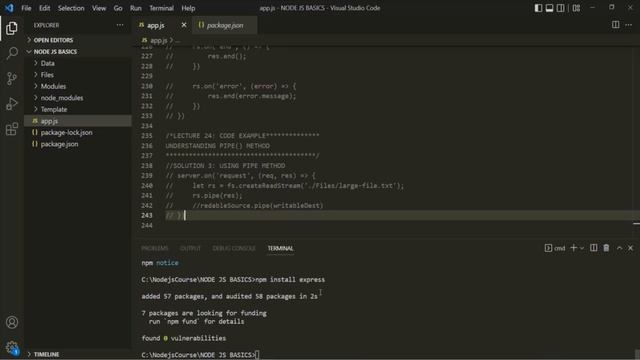Open Customize Layout icon
Screen dimensions: 640x360
pyautogui.click(x=576, y=8)
